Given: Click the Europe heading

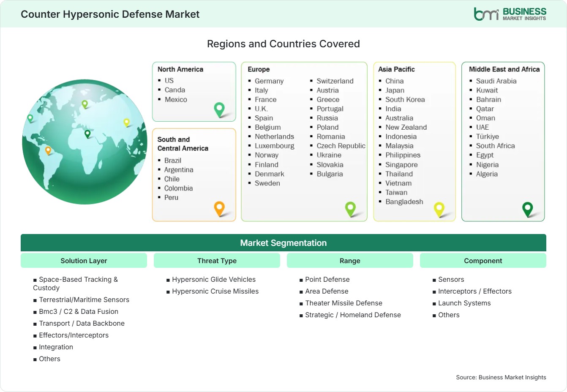Looking at the screenshot, I should pyautogui.click(x=259, y=69).
